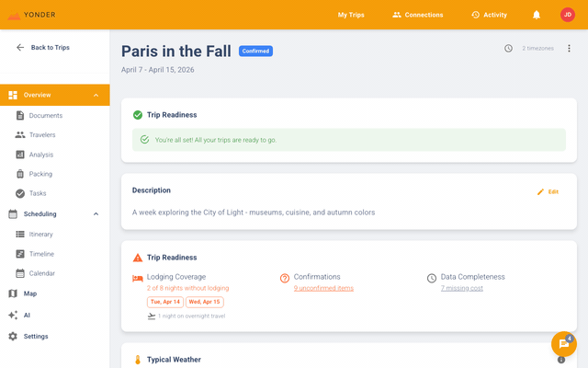The height and width of the screenshot is (368, 588).
Task: Open the Tasks checklist page
Action: click(38, 193)
